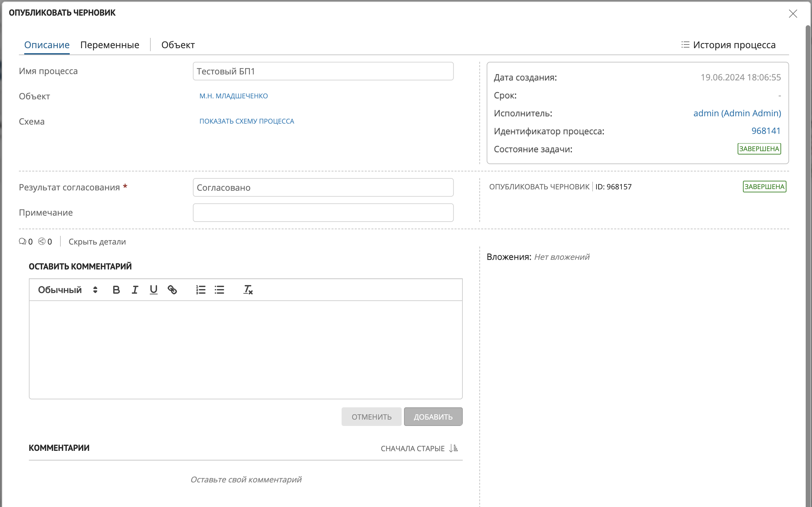
Task: Click the ID: 968157 text
Action: tap(613, 187)
